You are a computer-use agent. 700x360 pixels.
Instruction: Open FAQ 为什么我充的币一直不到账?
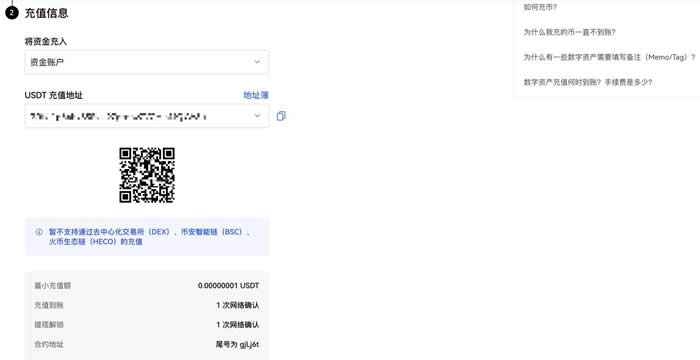point(570,32)
